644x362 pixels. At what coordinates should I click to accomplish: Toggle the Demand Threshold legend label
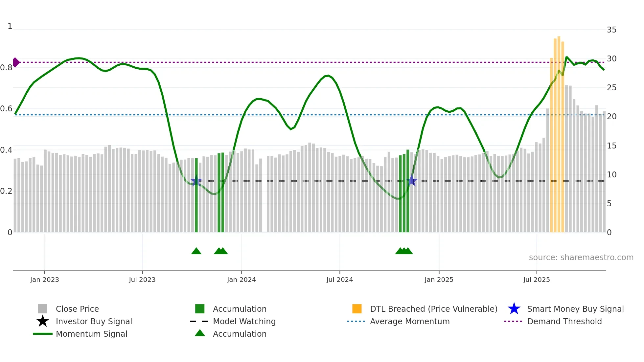[564, 321]
